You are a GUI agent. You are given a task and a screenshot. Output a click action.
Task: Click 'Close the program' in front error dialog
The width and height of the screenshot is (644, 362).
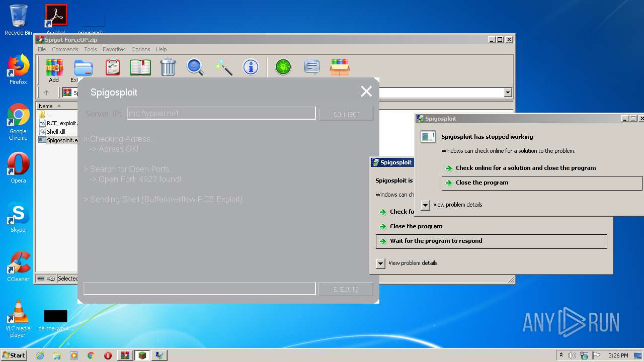point(542,183)
